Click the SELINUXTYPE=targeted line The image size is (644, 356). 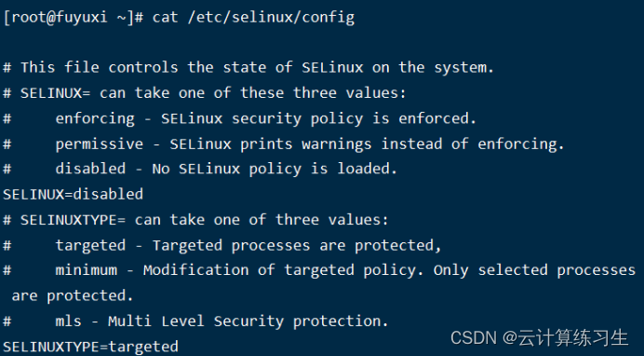(91, 347)
